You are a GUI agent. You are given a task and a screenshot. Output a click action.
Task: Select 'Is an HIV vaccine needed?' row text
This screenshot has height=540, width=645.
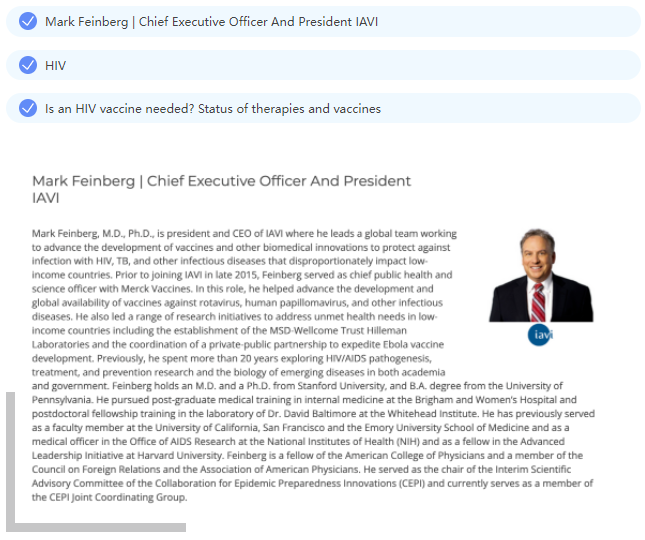tap(213, 109)
